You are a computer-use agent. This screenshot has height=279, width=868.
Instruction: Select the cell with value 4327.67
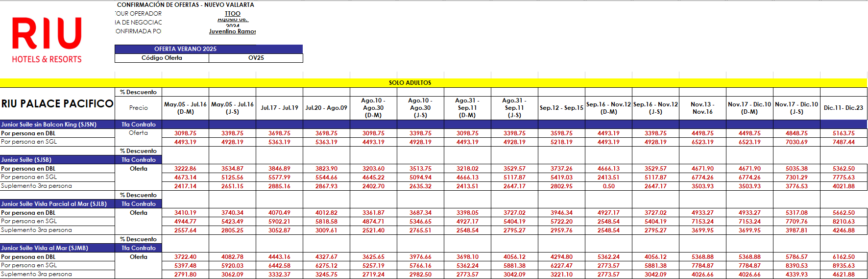click(x=327, y=257)
